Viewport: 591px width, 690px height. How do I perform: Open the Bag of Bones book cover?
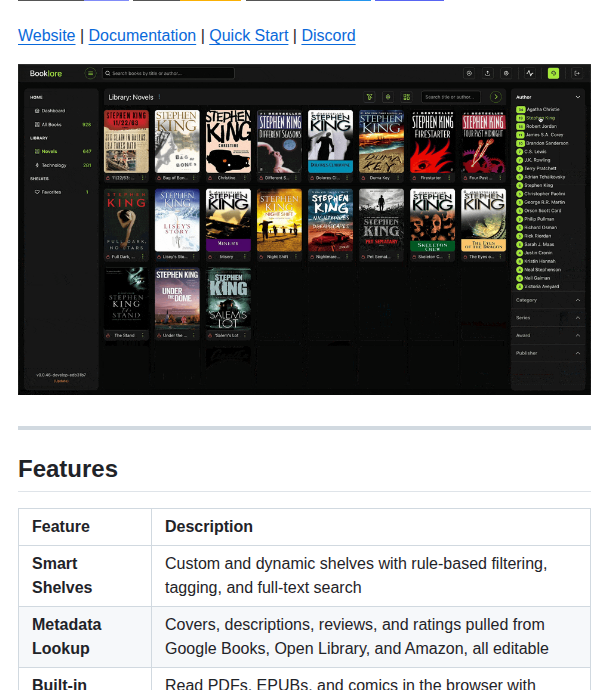click(x=177, y=141)
